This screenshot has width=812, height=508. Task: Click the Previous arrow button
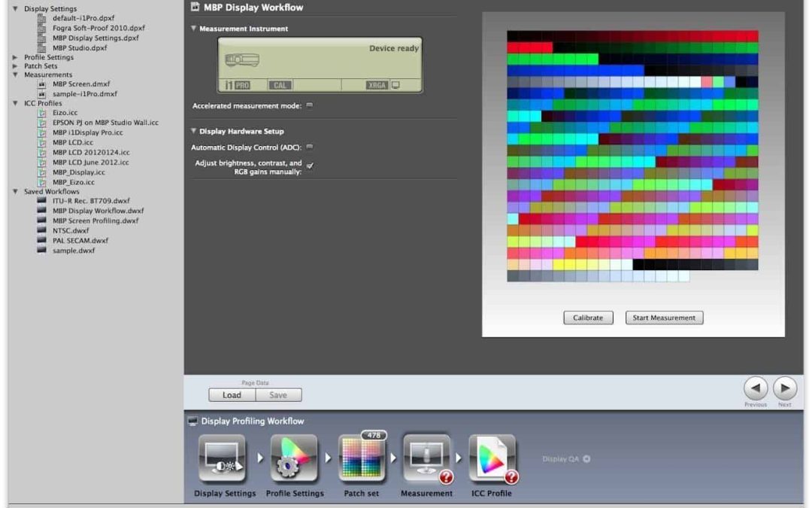(x=756, y=388)
